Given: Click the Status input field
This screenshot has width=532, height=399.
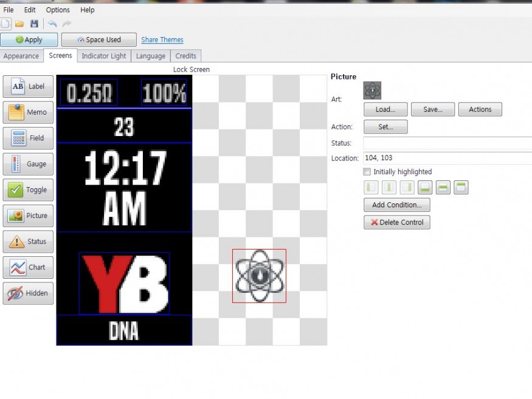Looking at the screenshot, I should pyautogui.click(x=447, y=143).
